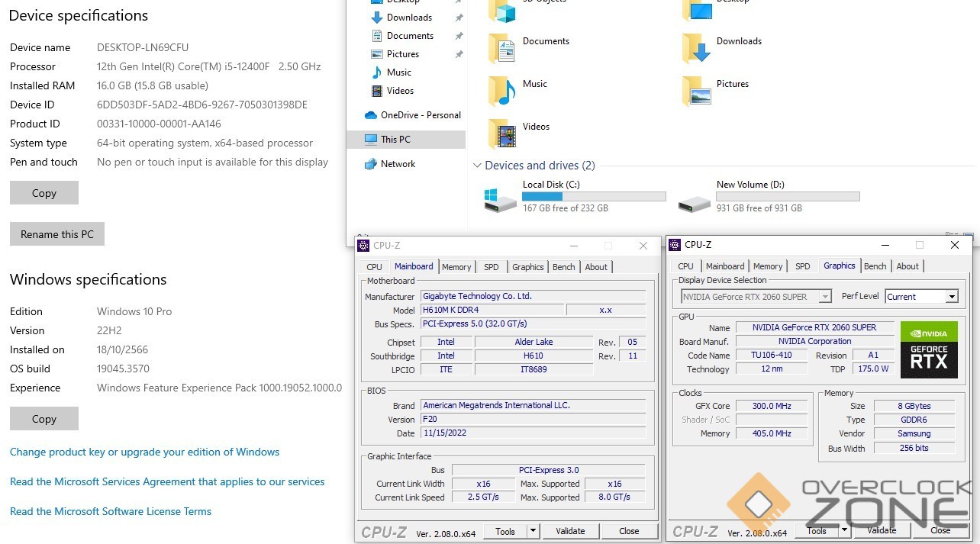Click Close button in Mainboard CPU-Z window
The width and height of the screenshot is (980, 544).
point(629,531)
